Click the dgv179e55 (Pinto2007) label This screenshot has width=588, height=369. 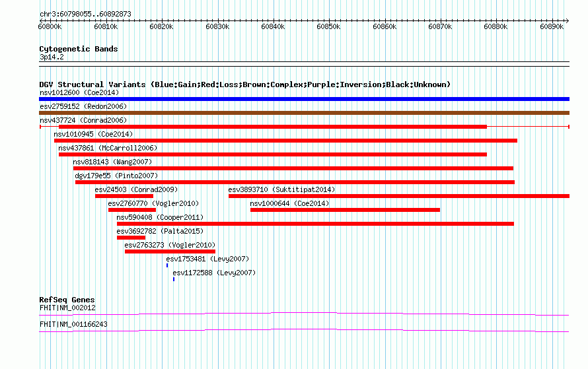click(x=116, y=176)
